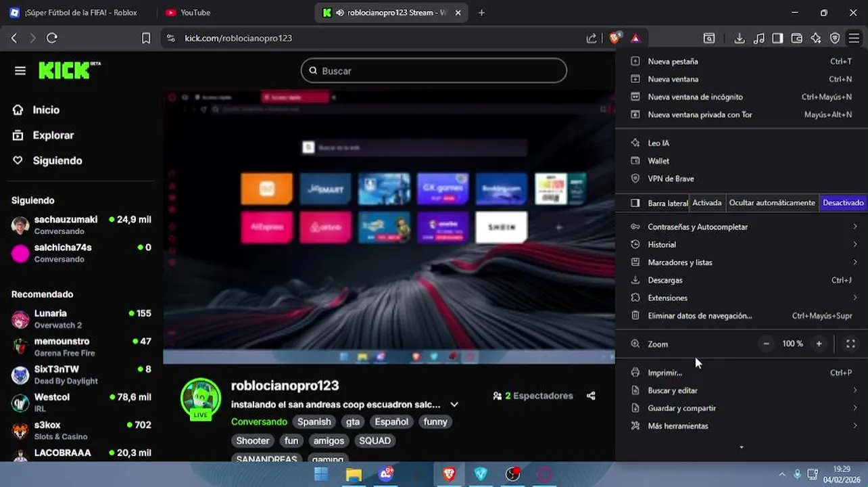Image resolution: width=868 pixels, height=487 pixels.
Task: Open VPN de Brave menu entry
Action: (x=742, y=179)
